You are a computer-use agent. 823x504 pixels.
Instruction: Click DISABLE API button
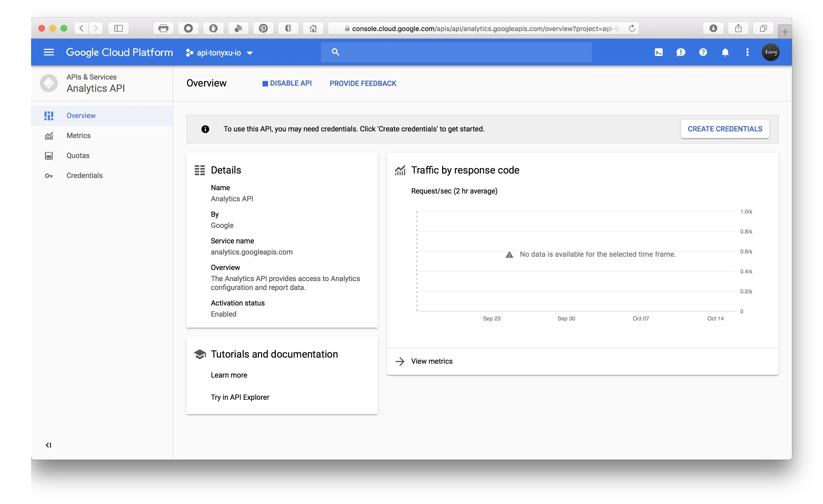(x=287, y=83)
